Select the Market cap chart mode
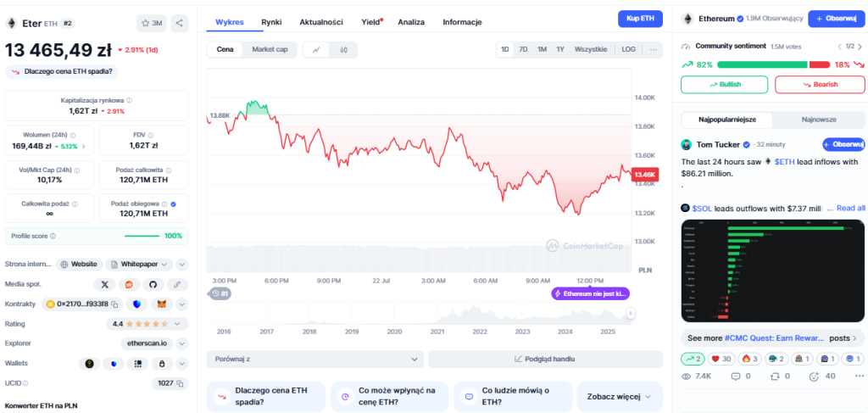The image size is (868, 413). pyautogui.click(x=270, y=49)
